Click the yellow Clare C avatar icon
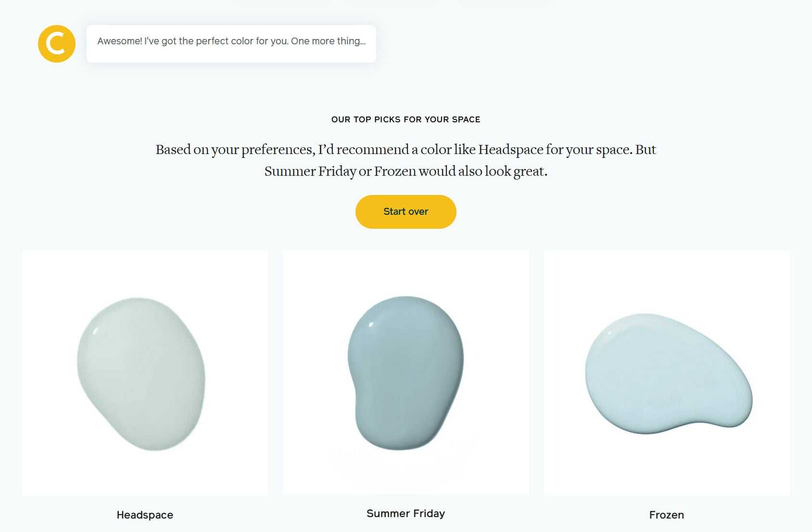This screenshot has width=812, height=532. 57,44
